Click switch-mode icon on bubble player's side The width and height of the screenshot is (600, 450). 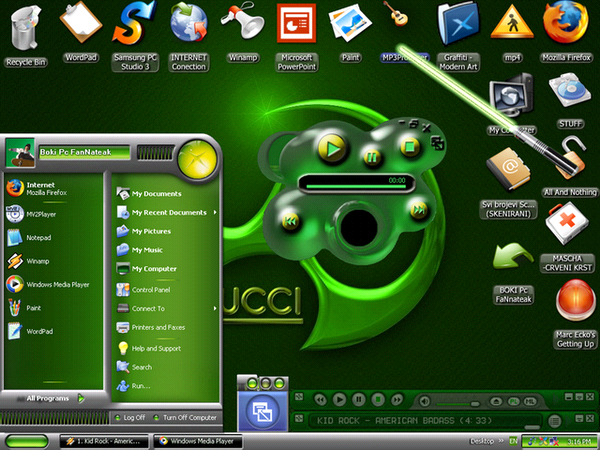point(437,143)
